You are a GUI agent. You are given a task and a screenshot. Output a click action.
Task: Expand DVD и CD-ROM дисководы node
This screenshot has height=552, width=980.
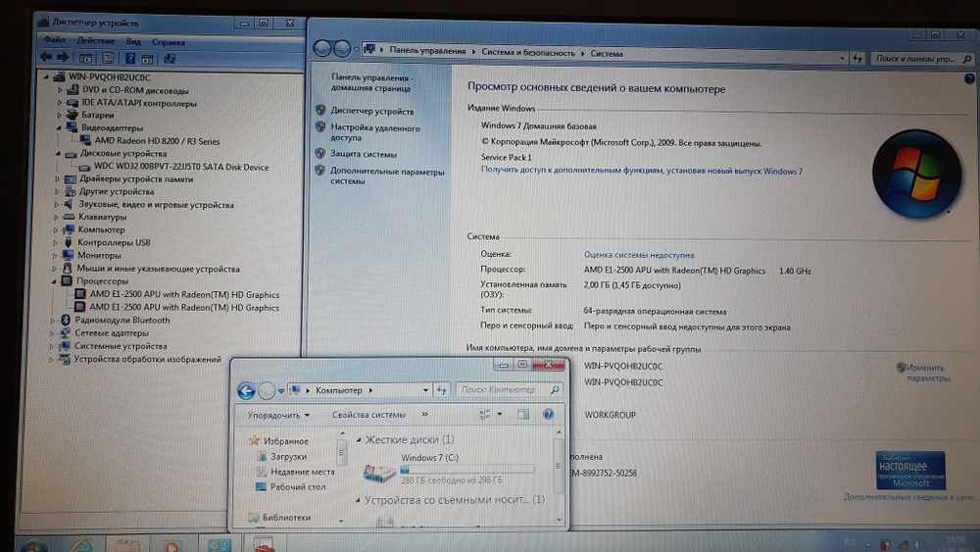tap(60, 90)
